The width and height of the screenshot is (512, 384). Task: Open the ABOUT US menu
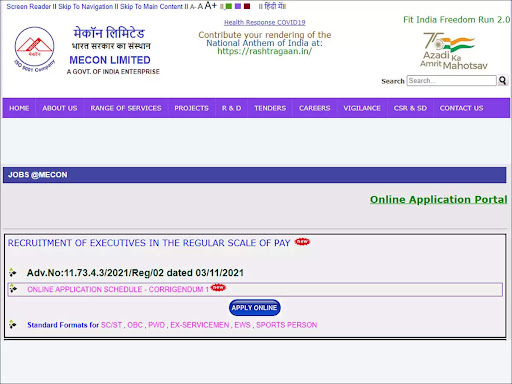(x=60, y=108)
